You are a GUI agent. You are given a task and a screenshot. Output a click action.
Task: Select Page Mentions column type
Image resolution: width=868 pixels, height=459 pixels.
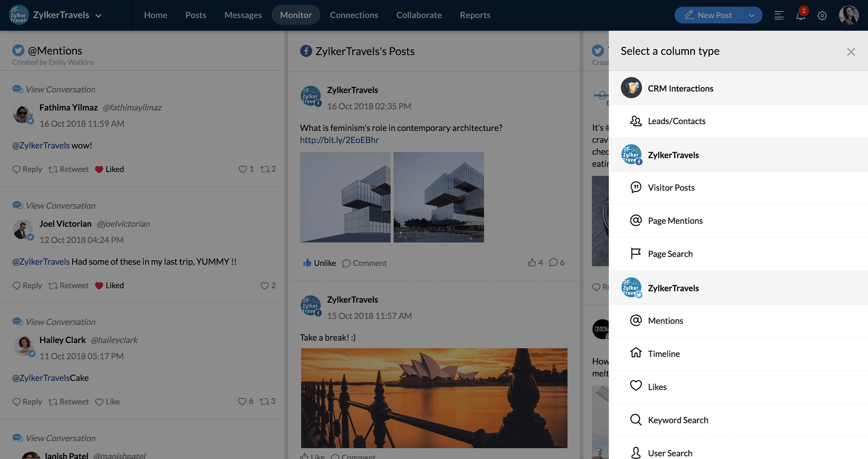(x=738, y=221)
